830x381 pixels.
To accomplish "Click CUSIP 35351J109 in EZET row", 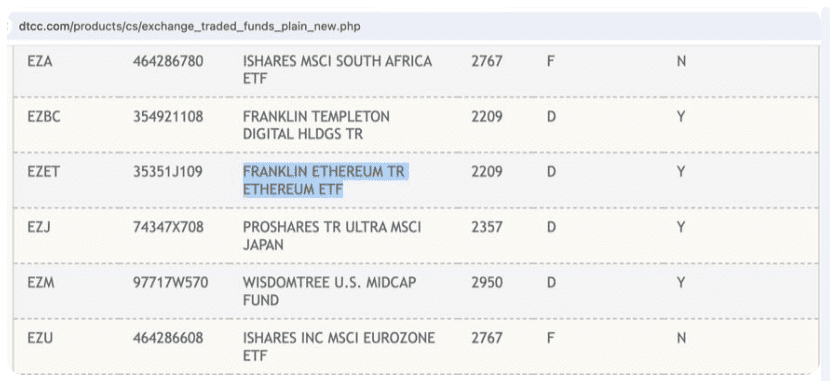I will pyautogui.click(x=167, y=172).
